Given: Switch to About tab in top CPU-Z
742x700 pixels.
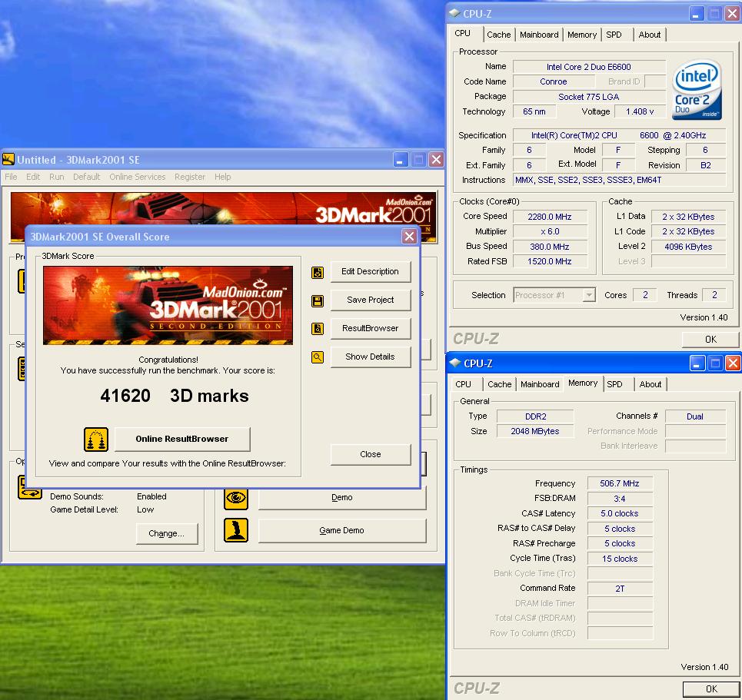Looking at the screenshot, I should click(x=649, y=35).
